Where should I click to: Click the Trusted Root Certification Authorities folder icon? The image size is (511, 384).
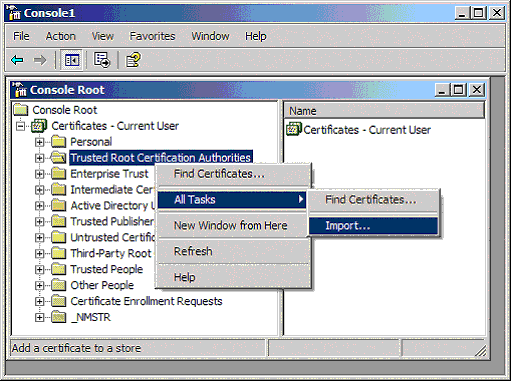pos(59,157)
